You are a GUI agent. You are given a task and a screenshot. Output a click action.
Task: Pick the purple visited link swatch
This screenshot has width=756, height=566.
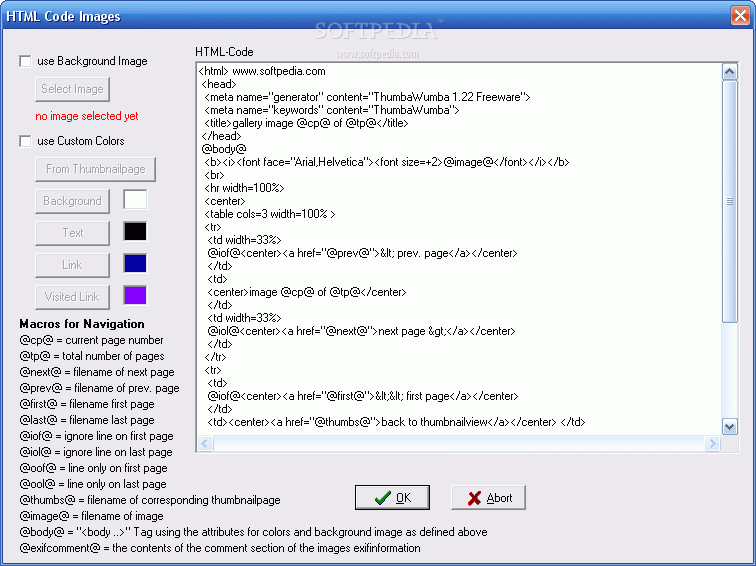tap(135, 296)
